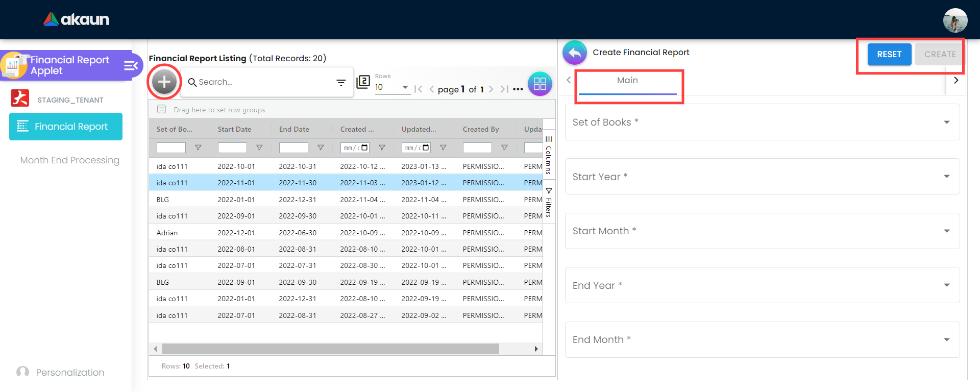
Task: Click the numbered pages icon beside search
Action: point(363,82)
